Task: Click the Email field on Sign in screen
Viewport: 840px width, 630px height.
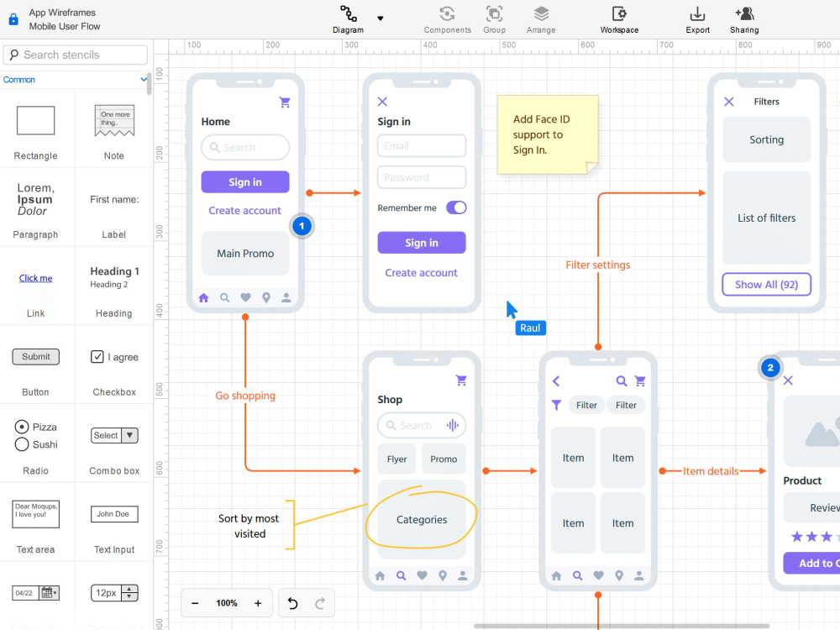Action: [x=422, y=145]
